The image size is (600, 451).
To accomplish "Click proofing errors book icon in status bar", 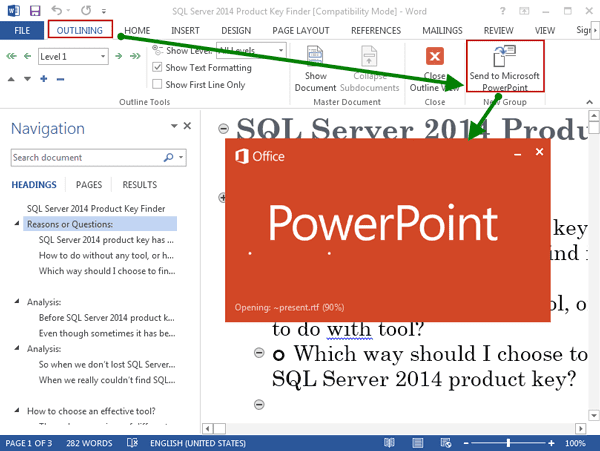I will pos(132,443).
